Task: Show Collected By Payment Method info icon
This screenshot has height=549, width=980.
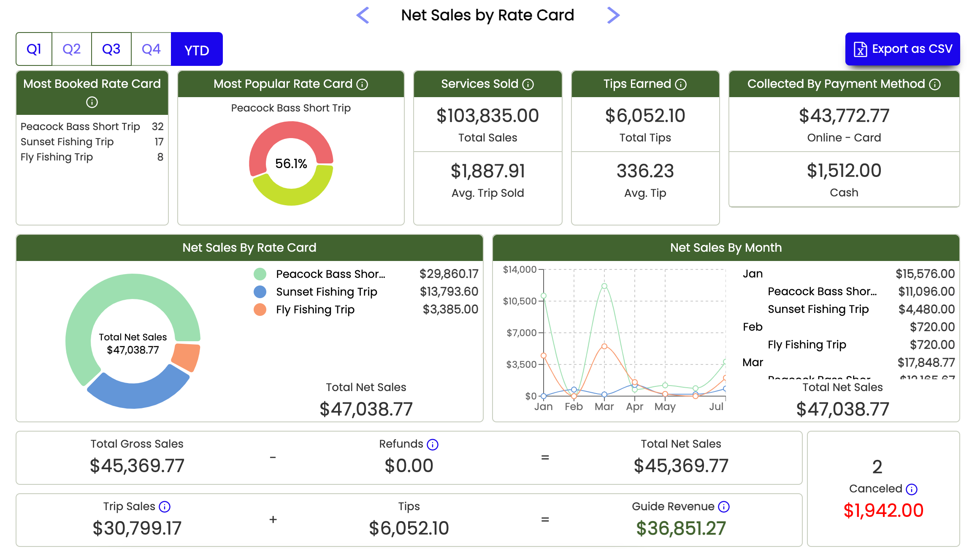Action: pos(935,84)
